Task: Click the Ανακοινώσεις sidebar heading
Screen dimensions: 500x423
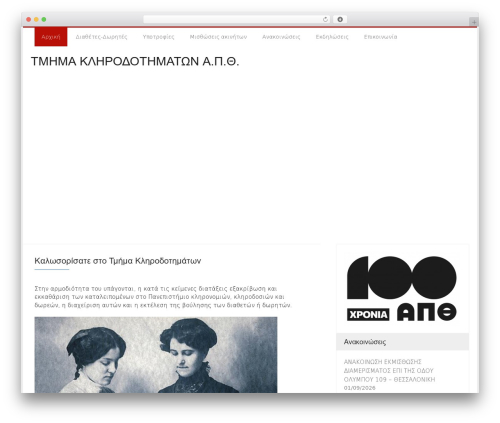Action: [365, 342]
